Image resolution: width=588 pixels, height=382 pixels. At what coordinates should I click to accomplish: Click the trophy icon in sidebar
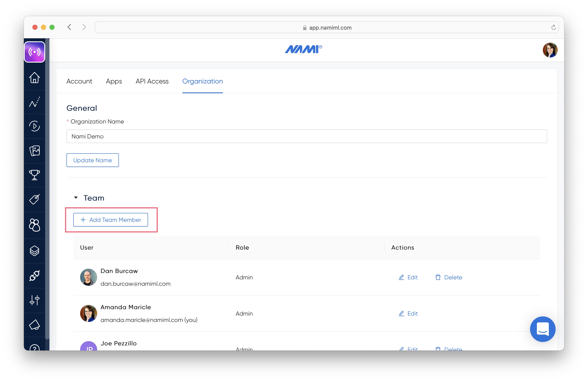34,175
